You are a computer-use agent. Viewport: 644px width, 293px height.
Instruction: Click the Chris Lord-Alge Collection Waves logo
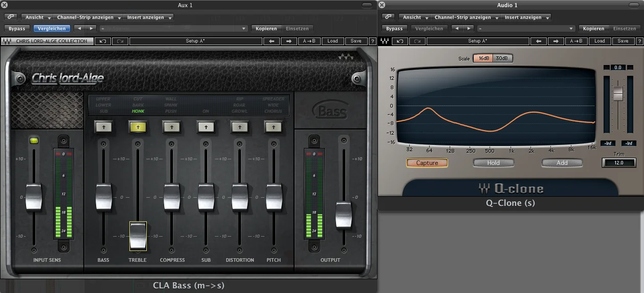(8, 41)
